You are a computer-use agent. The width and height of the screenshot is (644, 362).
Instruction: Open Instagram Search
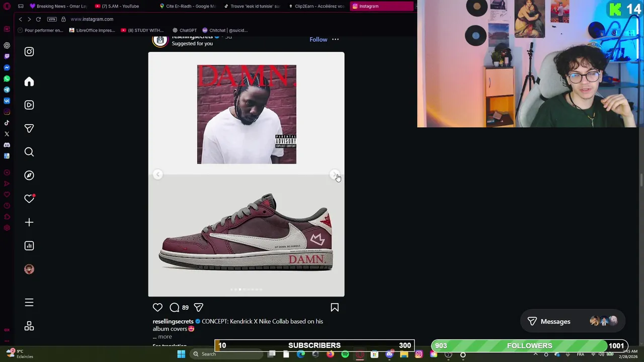(29, 152)
